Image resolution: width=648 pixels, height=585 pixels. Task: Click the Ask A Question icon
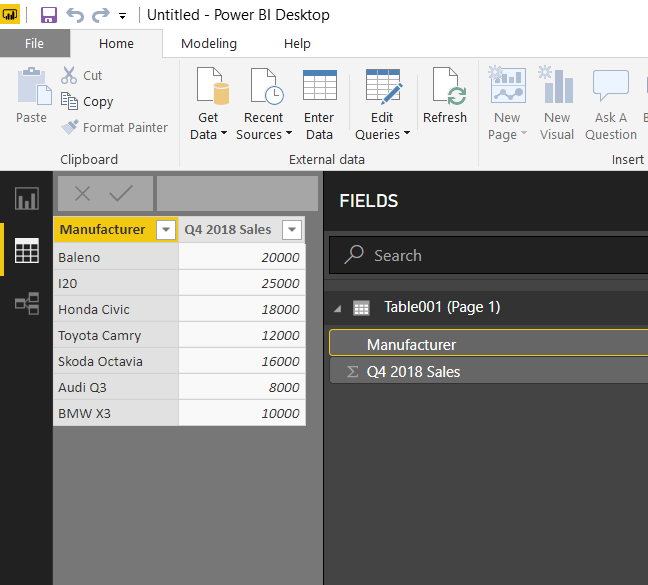pos(611,86)
